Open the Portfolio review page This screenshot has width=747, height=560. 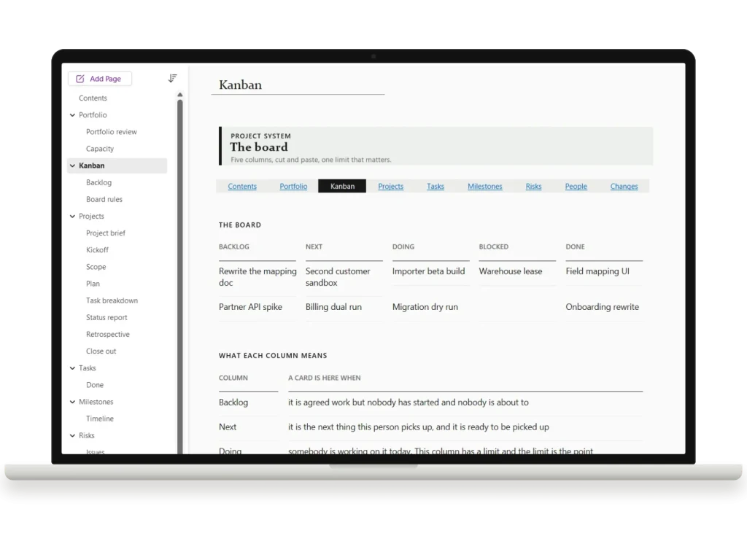pyautogui.click(x=112, y=132)
